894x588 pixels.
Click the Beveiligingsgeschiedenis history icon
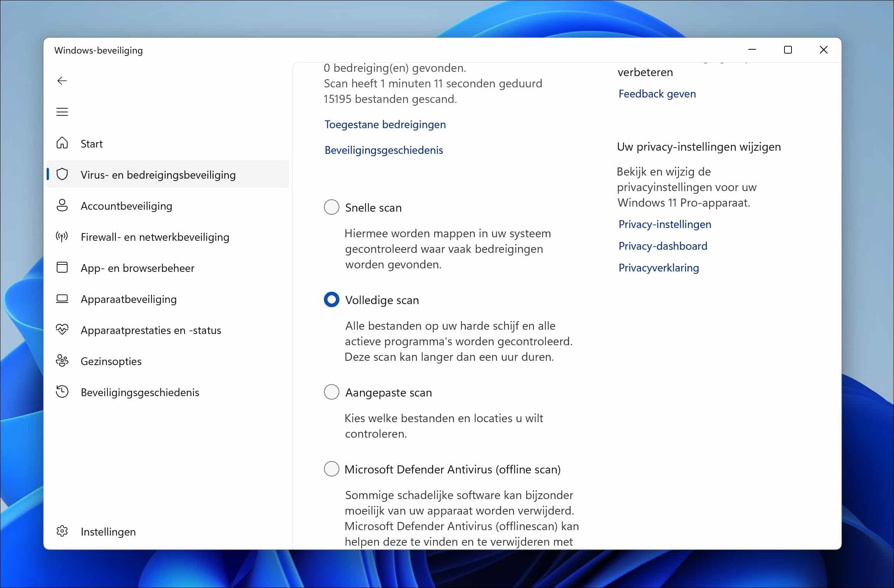pos(63,392)
